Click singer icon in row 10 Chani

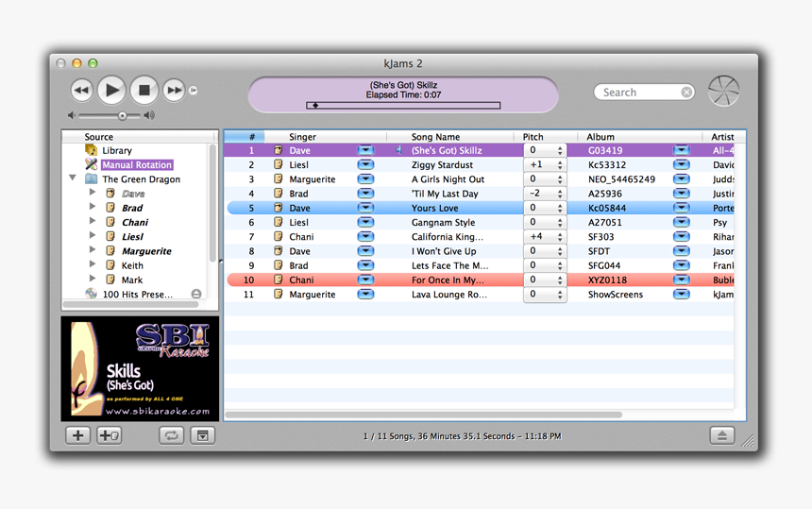tap(279, 280)
